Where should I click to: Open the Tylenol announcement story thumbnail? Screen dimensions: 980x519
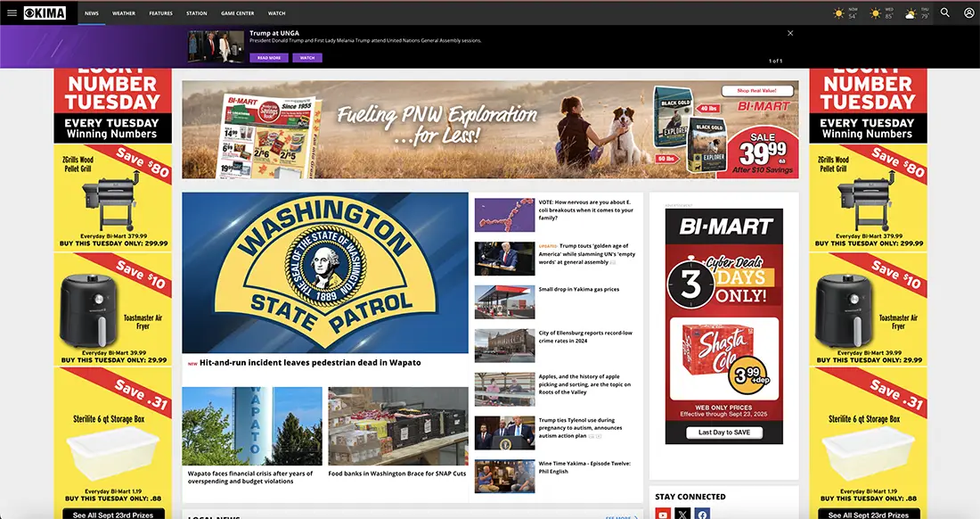point(504,432)
